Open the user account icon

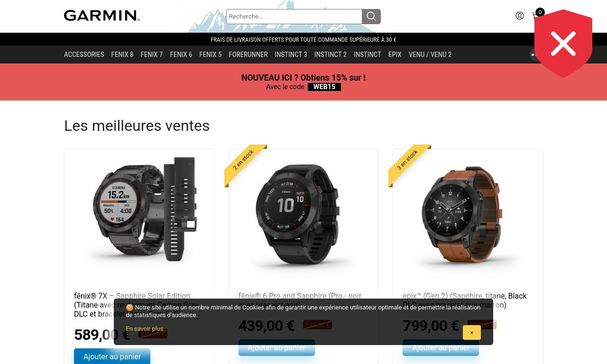tap(520, 16)
